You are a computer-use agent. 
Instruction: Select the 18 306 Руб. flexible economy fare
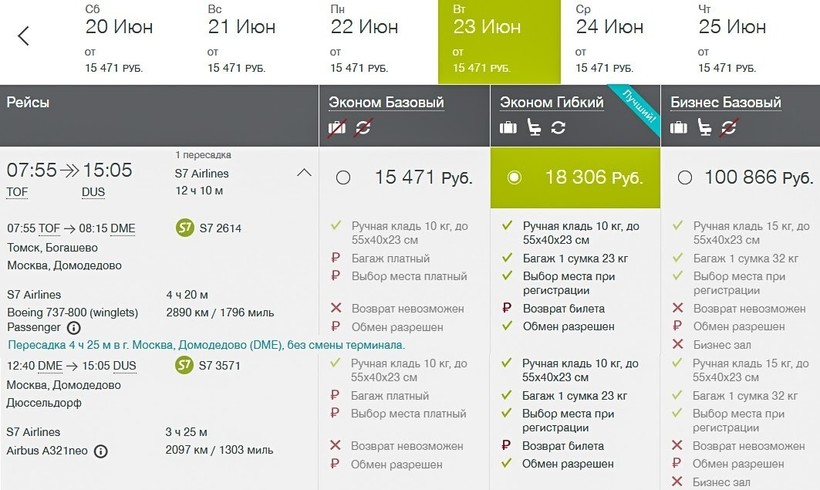coord(515,178)
